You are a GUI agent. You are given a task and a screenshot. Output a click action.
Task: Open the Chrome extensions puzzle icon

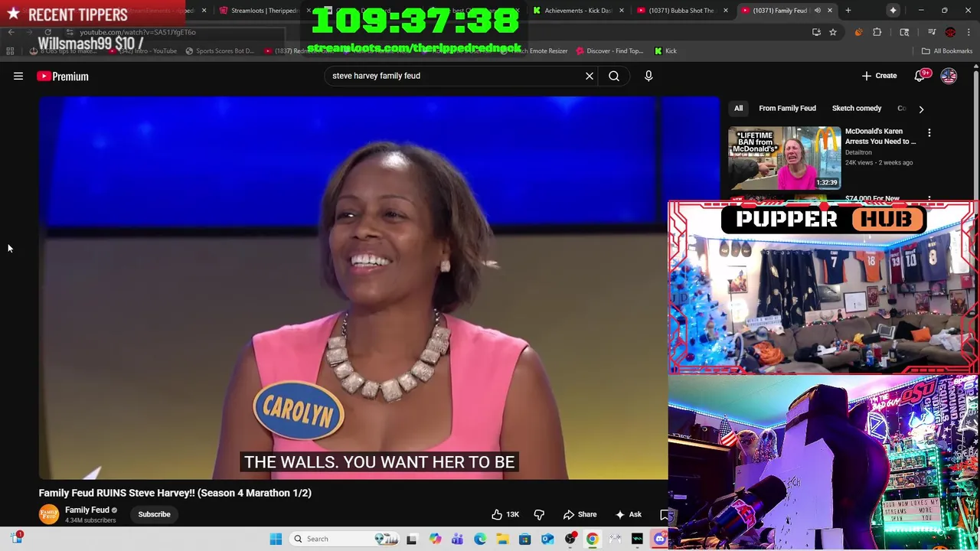pos(877,32)
